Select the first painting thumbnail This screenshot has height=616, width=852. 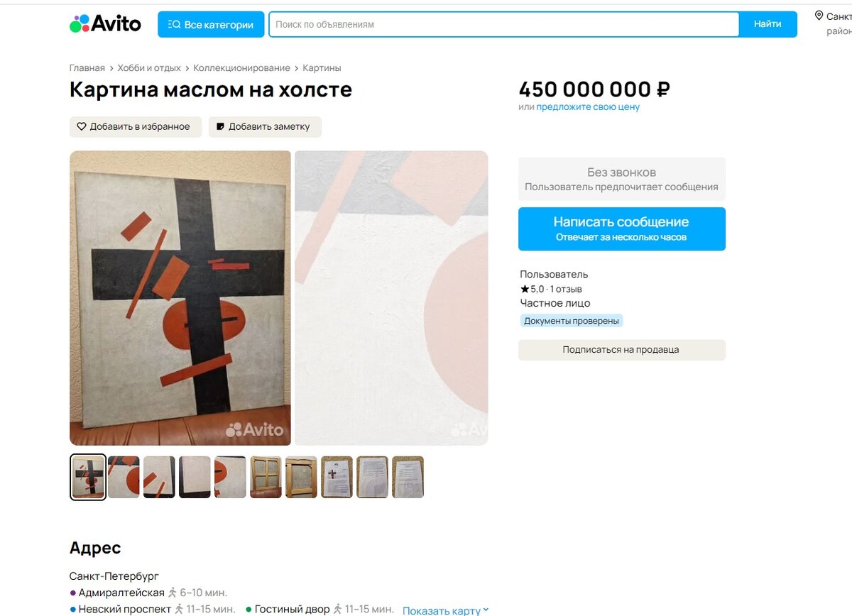point(88,477)
